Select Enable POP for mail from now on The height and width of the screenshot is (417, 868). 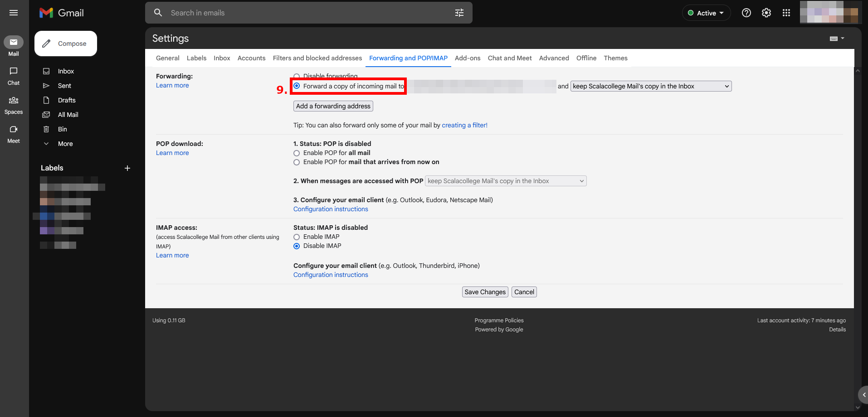coord(297,162)
